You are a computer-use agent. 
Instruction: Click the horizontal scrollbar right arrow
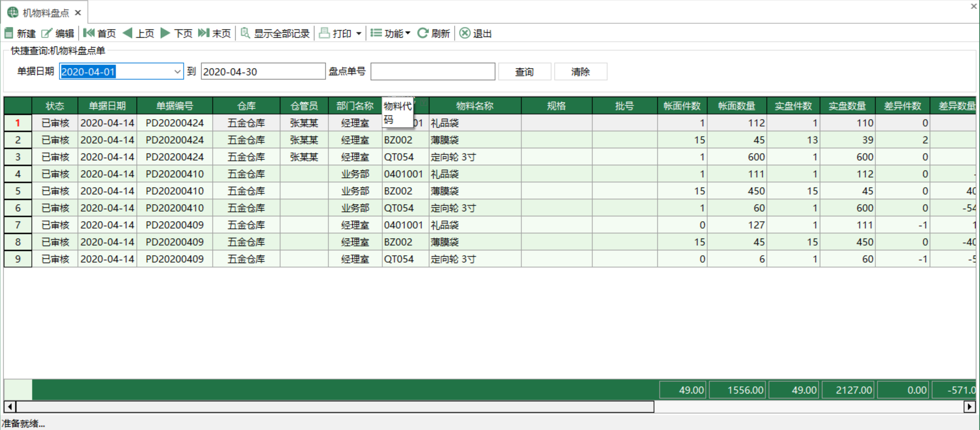pos(970,406)
